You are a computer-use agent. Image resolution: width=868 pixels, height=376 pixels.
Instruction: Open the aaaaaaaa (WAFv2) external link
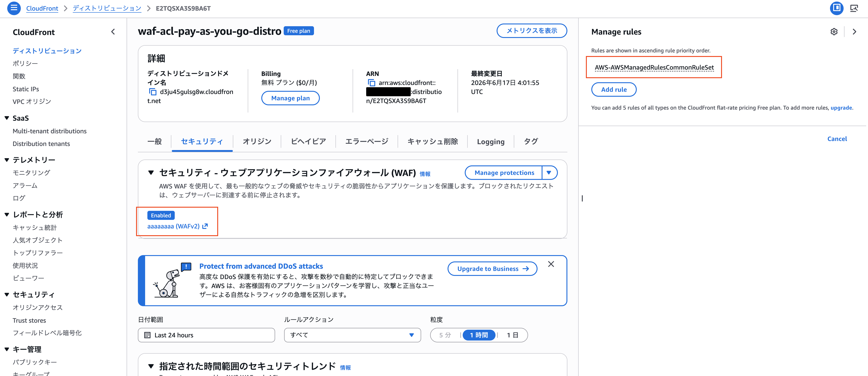click(x=177, y=226)
